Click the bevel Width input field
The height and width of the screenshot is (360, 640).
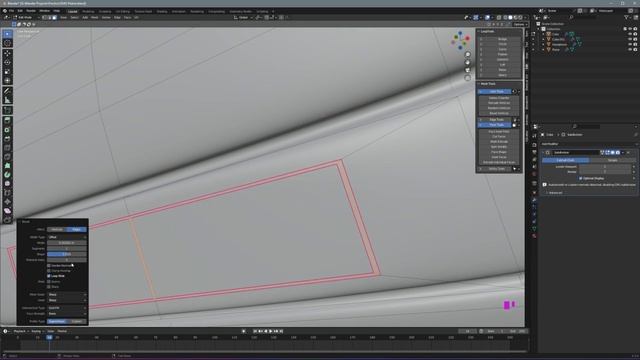tap(67, 242)
